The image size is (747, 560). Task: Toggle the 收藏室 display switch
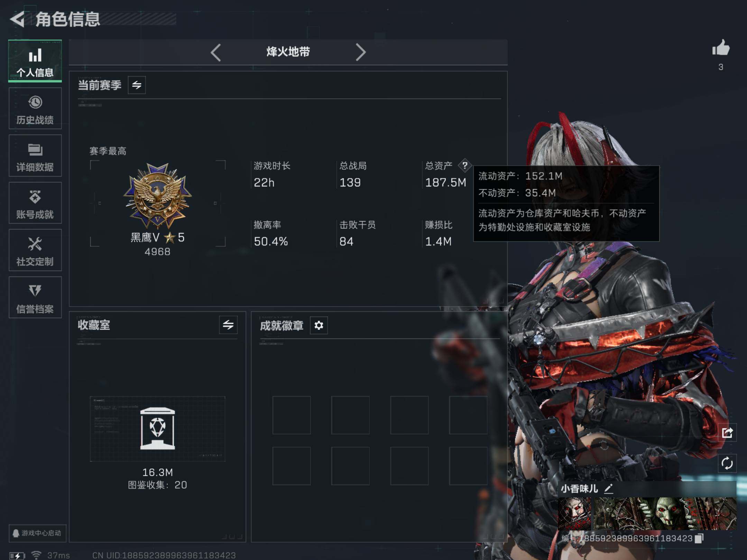(x=228, y=325)
